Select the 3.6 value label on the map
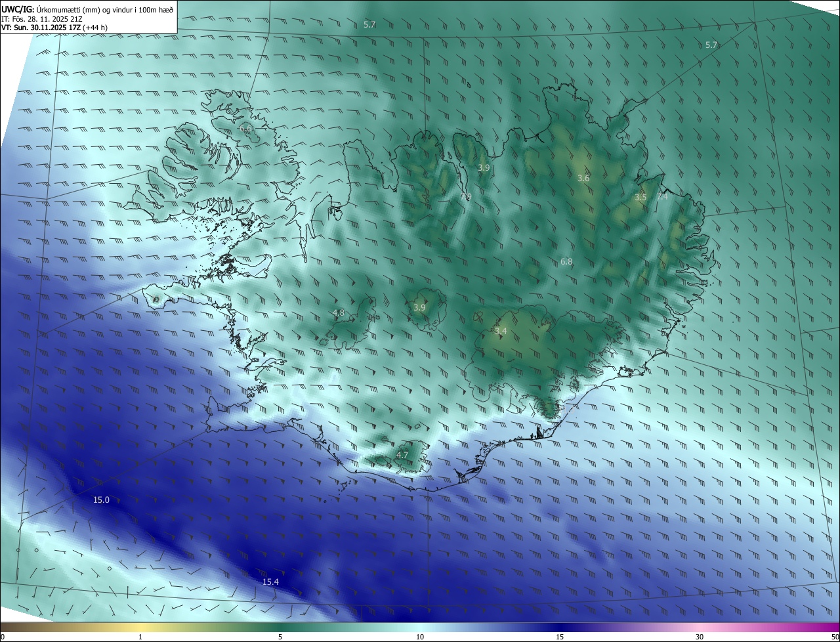This screenshot has height=642, width=840. (583, 179)
